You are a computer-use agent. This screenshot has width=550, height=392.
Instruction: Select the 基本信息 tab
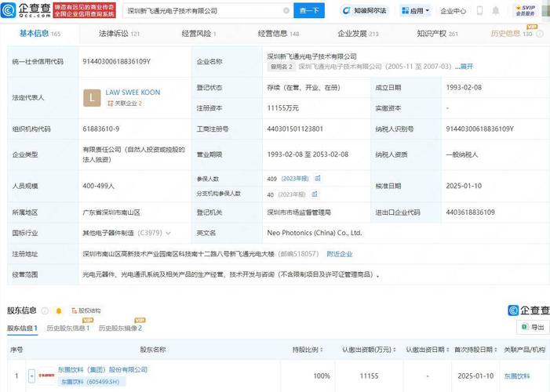pos(40,34)
